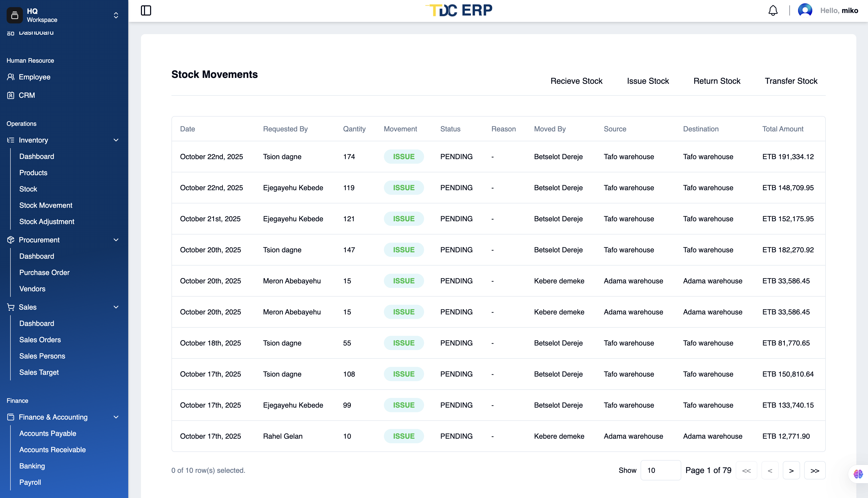This screenshot has width=868, height=498.
Task: Toggle the sidebar panel icon
Action: 146,11
